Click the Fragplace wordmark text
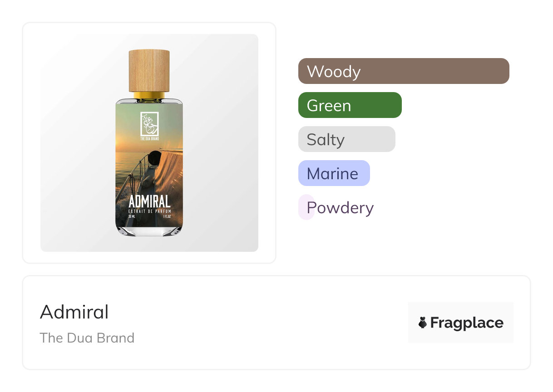This screenshot has width=553, height=392. (467, 323)
